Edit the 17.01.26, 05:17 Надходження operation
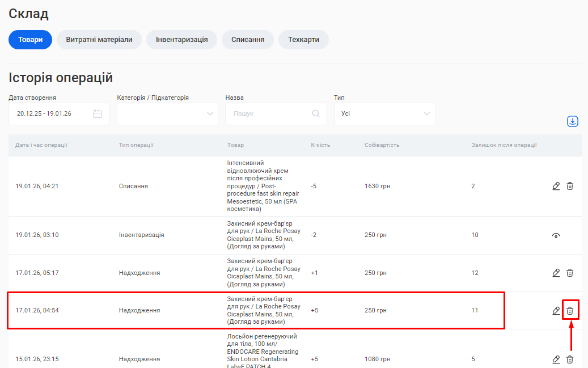Screen dimensions: 588x368 (556, 273)
